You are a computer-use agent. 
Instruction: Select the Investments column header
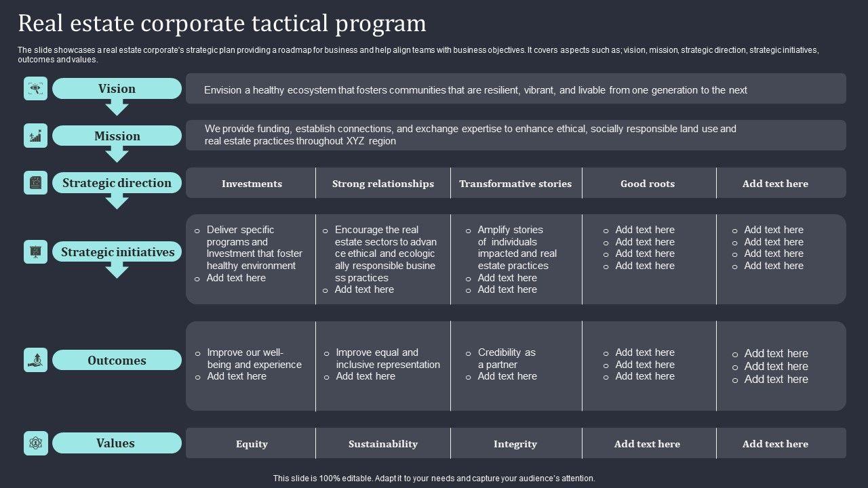click(x=252, y=184)
